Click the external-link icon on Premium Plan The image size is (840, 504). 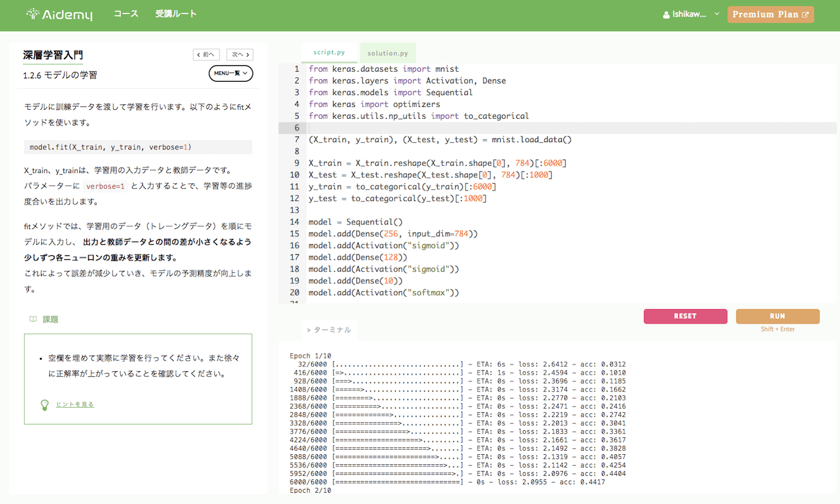pos(805,15)
